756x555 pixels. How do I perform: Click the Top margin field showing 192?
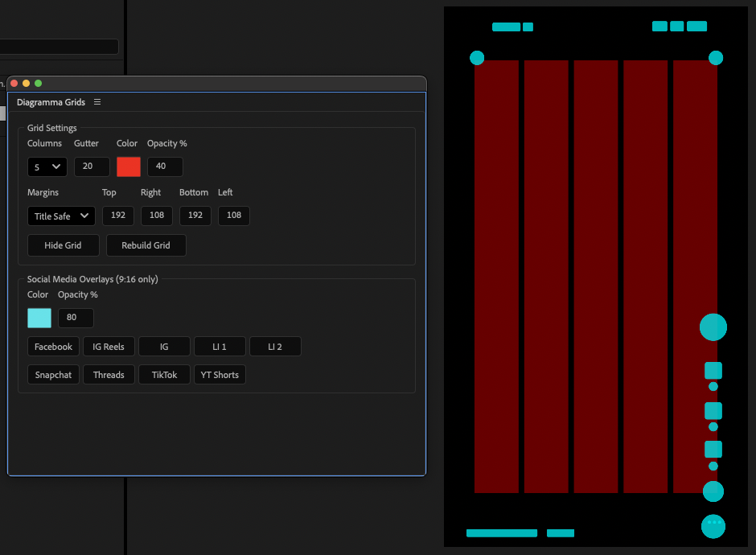click(x=117, y=216)
